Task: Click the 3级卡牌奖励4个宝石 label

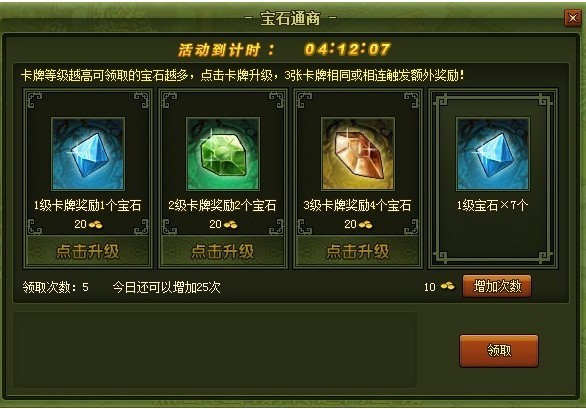Action: (357, 205)
